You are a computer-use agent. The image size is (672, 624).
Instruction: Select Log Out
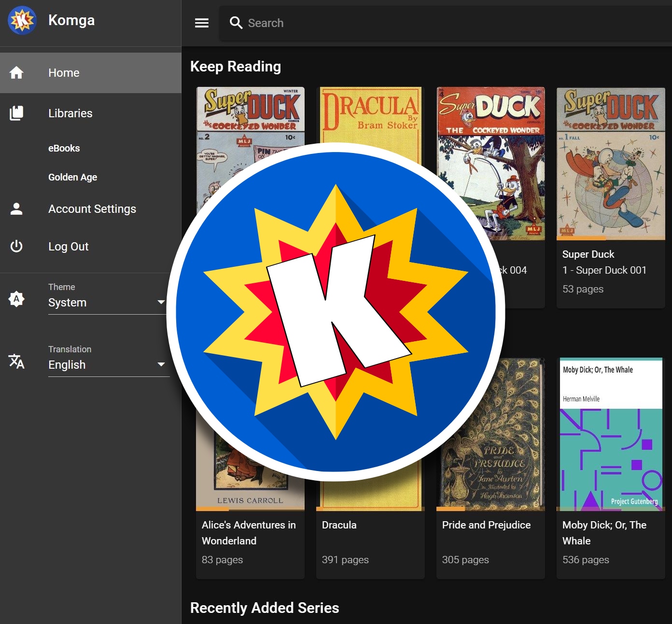point(91,247)
